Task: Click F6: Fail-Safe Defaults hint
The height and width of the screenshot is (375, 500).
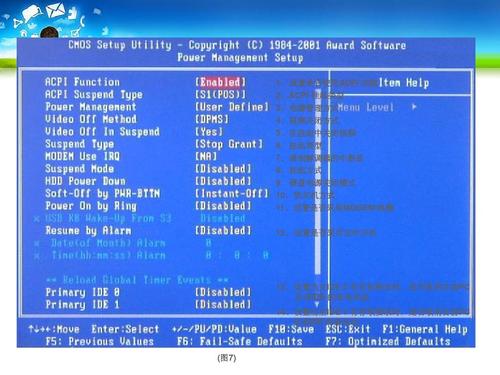Action: coord(240,341)
